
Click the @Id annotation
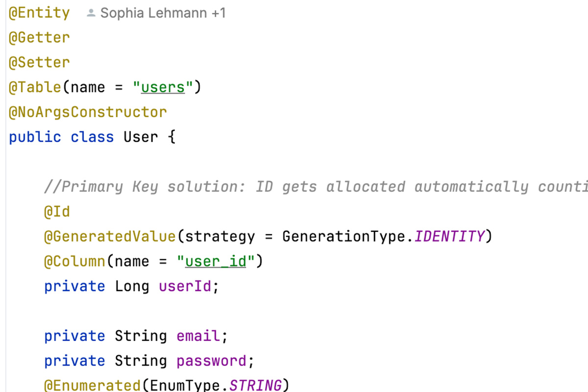(57, 212)
